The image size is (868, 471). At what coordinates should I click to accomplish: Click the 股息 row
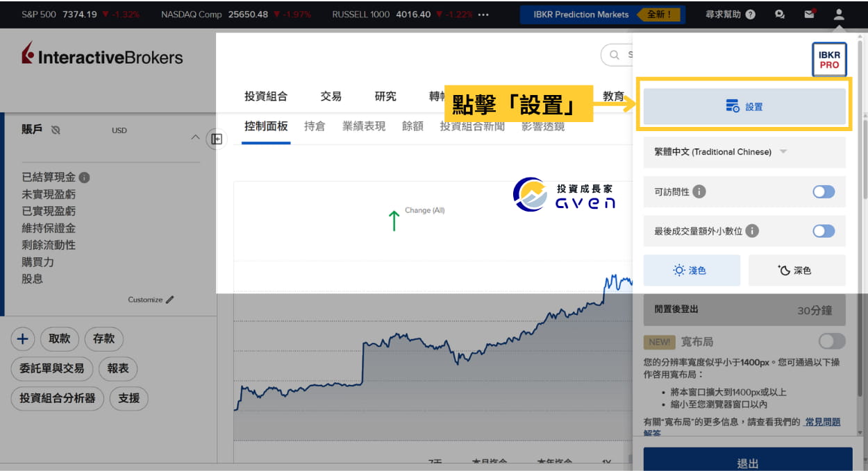33,279
